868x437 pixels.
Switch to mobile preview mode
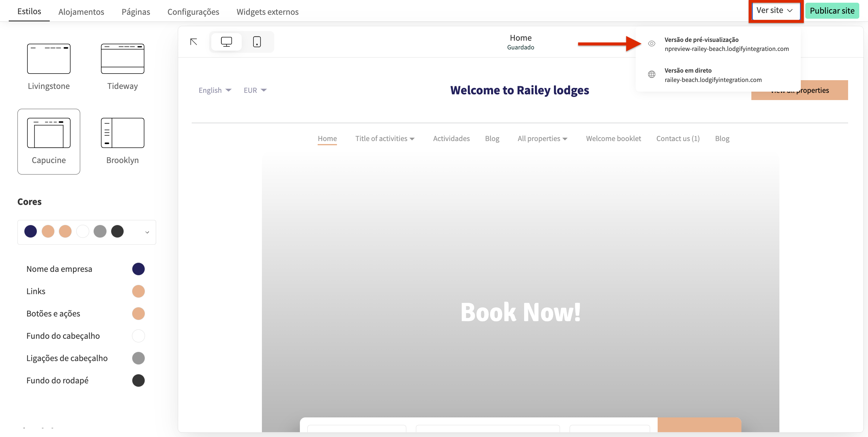(257, 42)
